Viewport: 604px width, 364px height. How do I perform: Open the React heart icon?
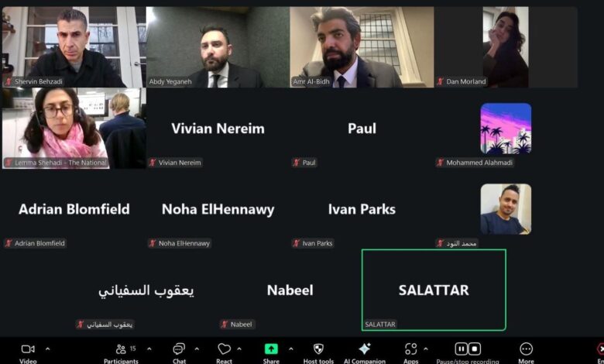coord(224,349)
